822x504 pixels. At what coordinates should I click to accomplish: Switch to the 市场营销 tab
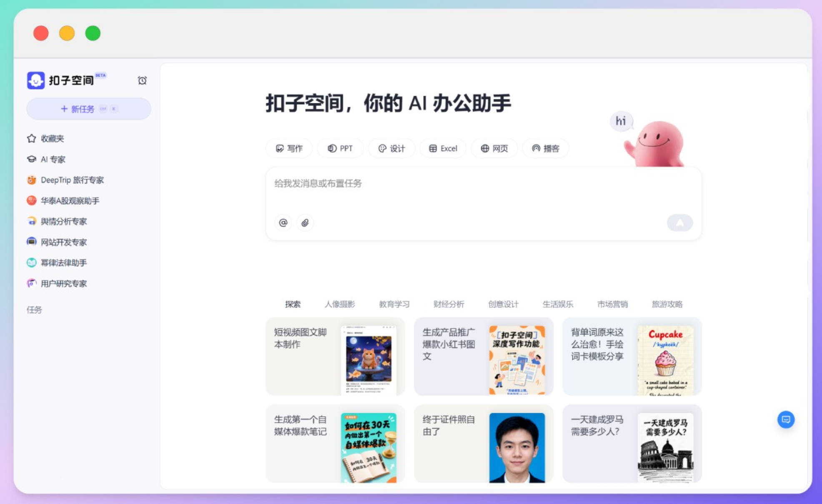(x=612, y=304)
